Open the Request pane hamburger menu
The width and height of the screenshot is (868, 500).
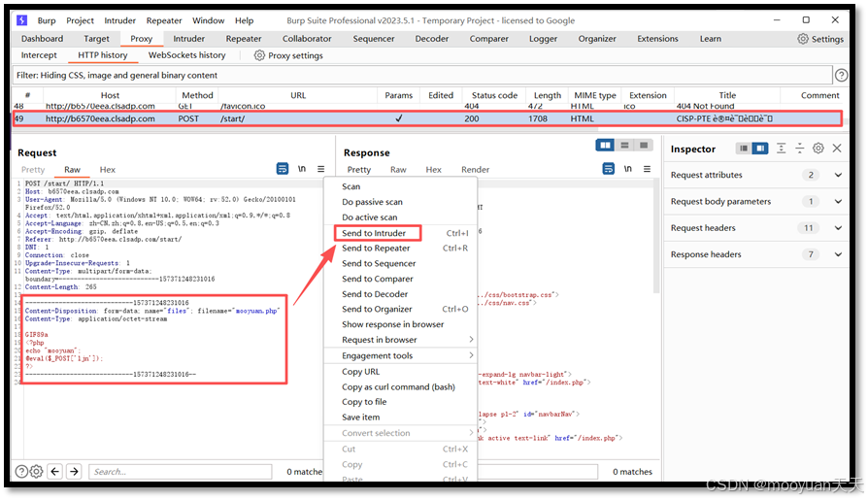pos(321,169)
